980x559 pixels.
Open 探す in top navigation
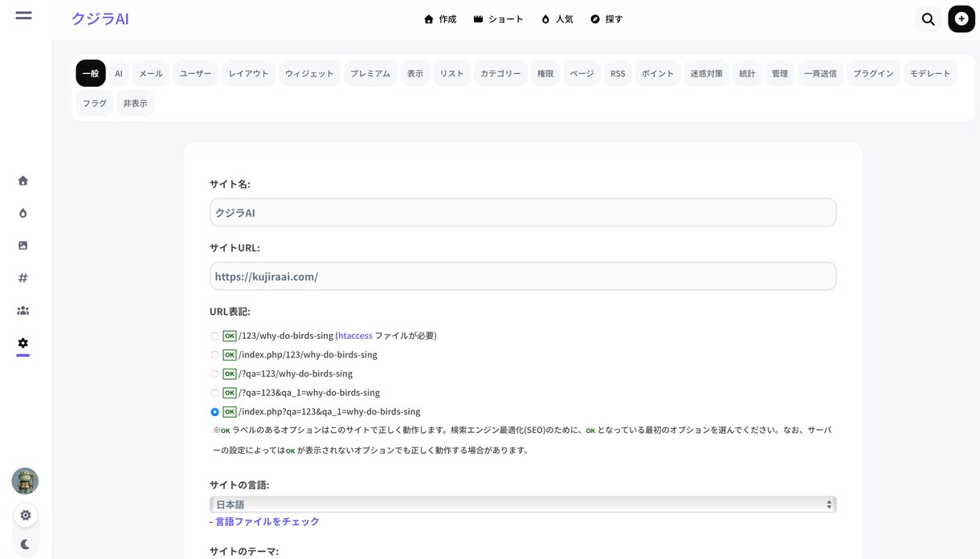click(x=606, y=19)
